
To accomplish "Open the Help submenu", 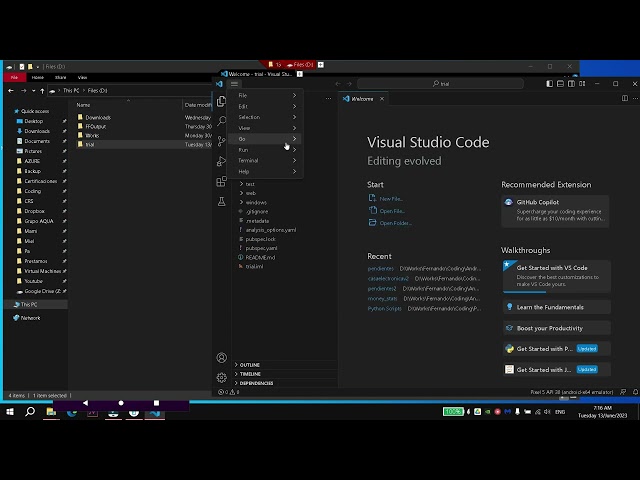I will click(x=265, y=171).
